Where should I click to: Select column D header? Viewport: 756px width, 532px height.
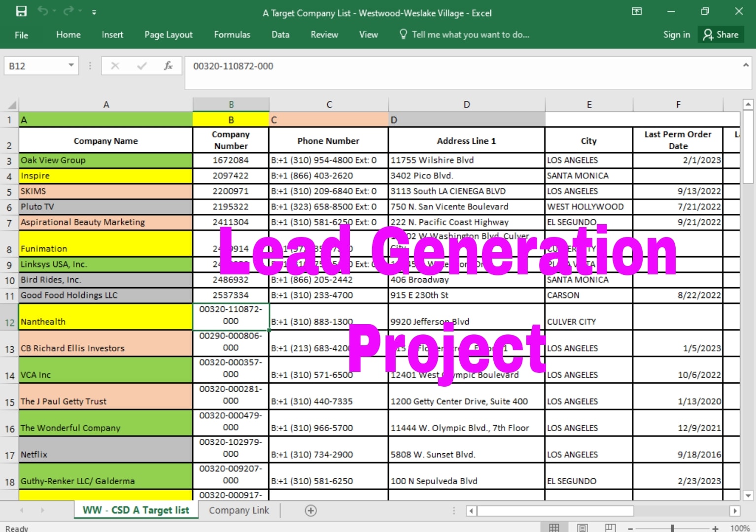tap(467, 104)
